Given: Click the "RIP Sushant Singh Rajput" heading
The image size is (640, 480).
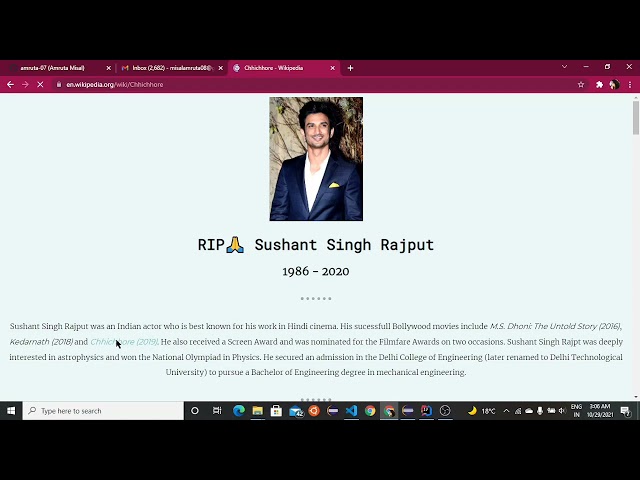Looking at the screenshot, I should 316,245.
